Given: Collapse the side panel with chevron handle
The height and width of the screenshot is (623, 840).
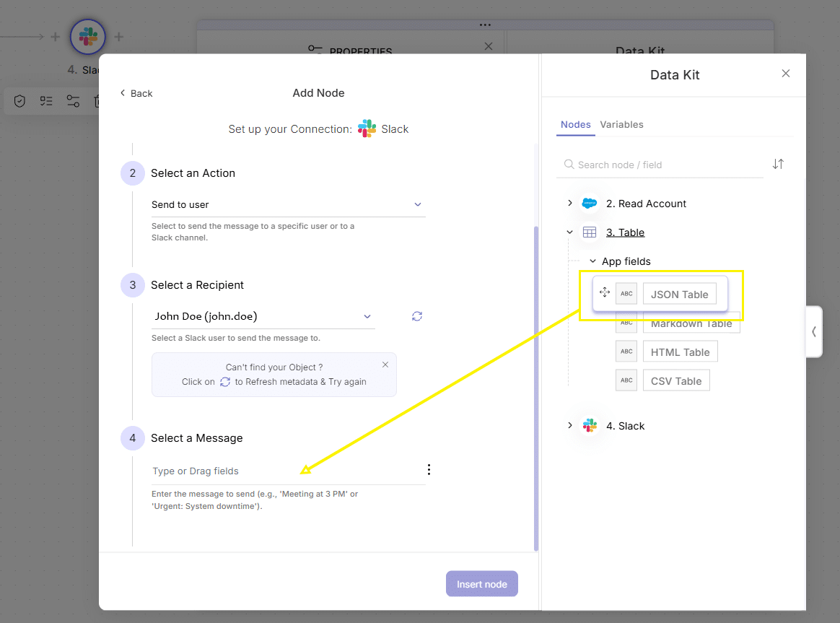Looking at the screenshot, I should [814, 331].
